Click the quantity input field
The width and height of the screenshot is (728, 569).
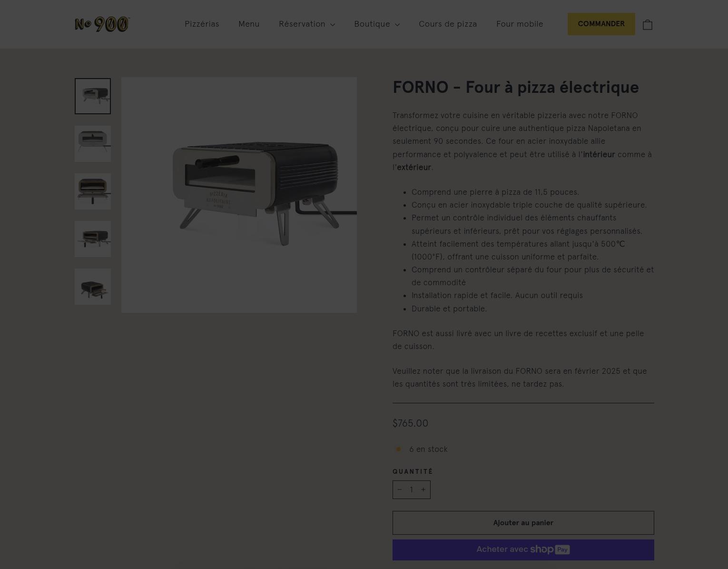tap(412, 489)
